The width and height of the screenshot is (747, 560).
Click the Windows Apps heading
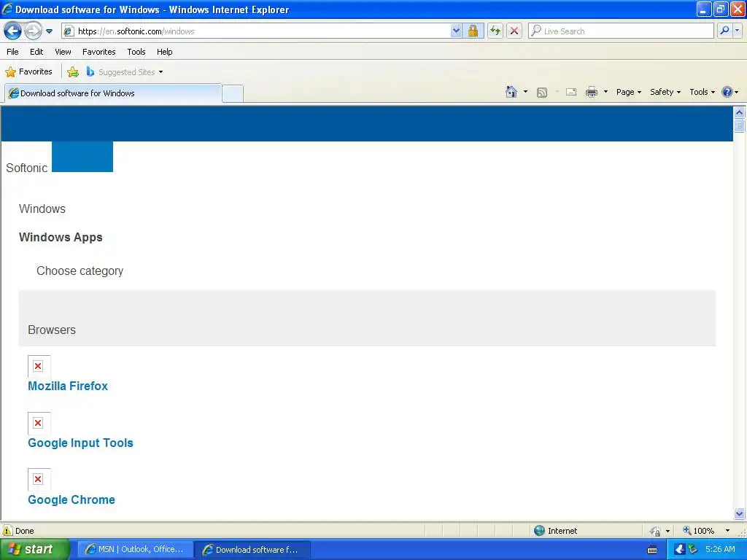pyautogui.click(x=61, y=237)
